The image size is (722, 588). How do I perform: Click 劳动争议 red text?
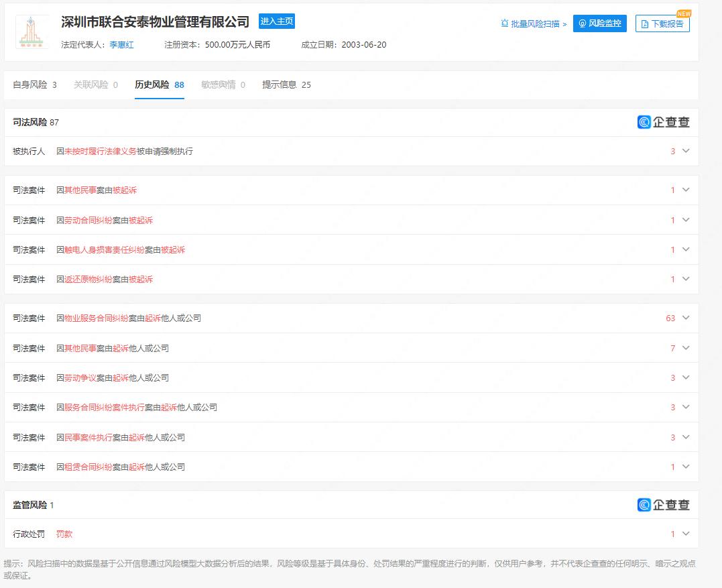coord(80,378)
